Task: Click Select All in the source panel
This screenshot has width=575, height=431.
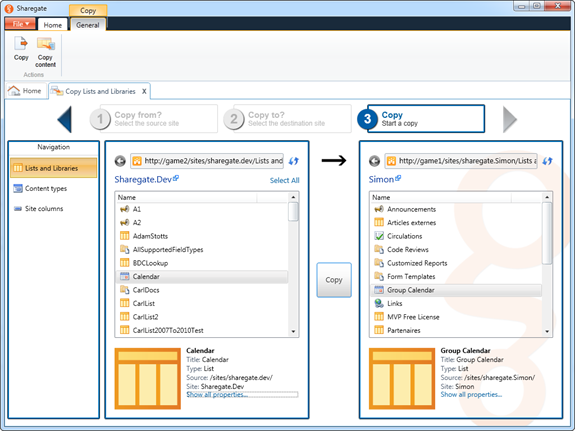Action: click(x=285, y=180)
